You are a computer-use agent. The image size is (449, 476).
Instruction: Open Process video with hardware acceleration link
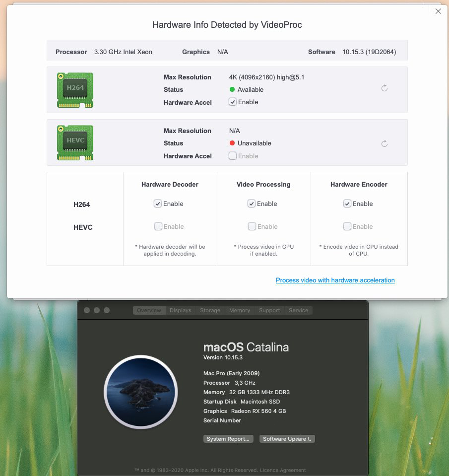[335, 280]
